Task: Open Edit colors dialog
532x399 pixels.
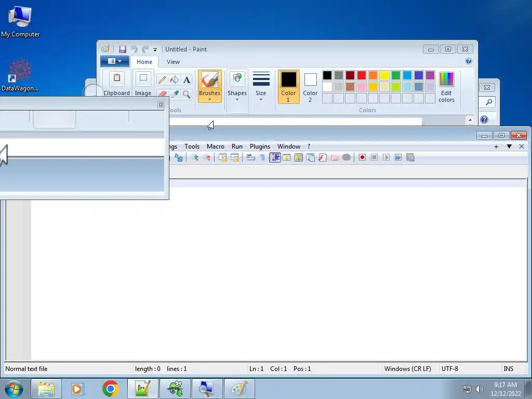Action: 446,87
